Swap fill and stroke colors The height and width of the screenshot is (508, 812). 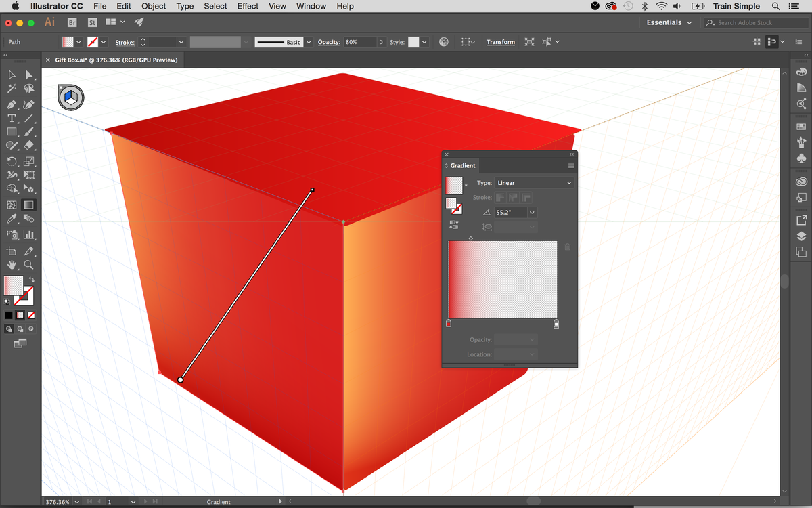[x=32, y=278]
